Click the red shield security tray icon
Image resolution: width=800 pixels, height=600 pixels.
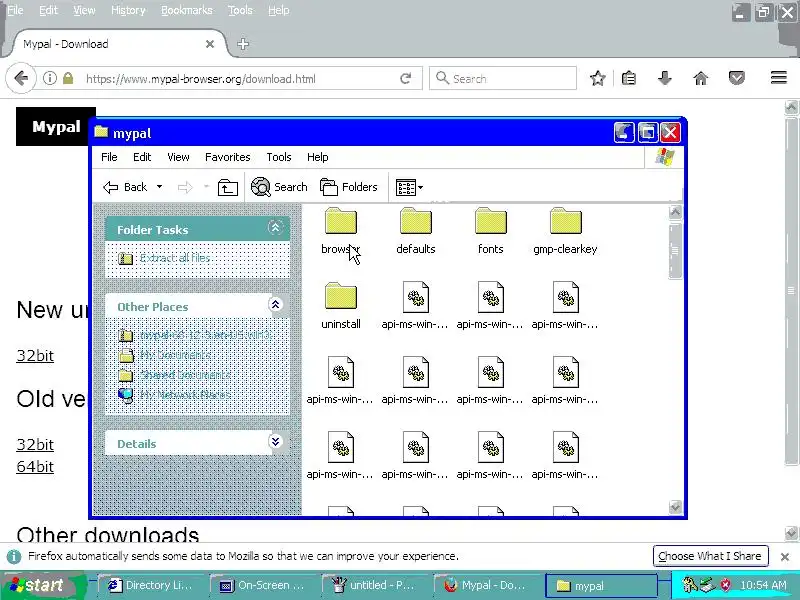[725, 585]
